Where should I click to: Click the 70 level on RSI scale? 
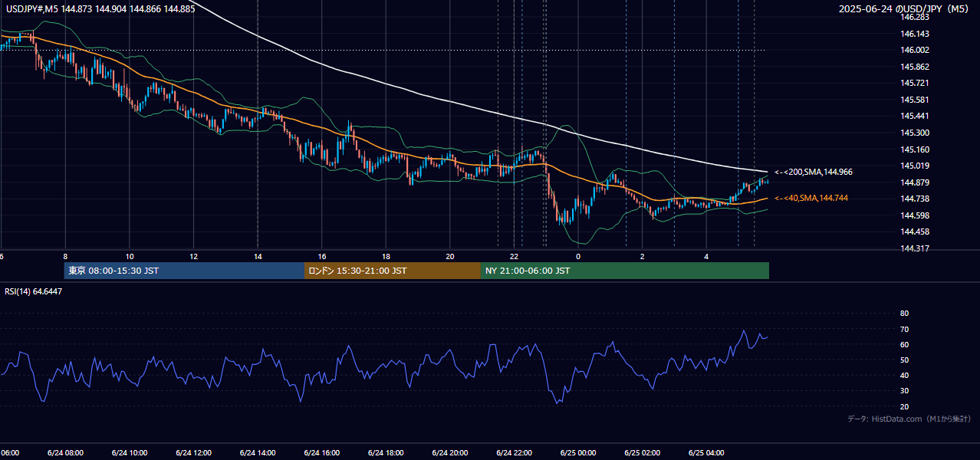pos(904,330)
